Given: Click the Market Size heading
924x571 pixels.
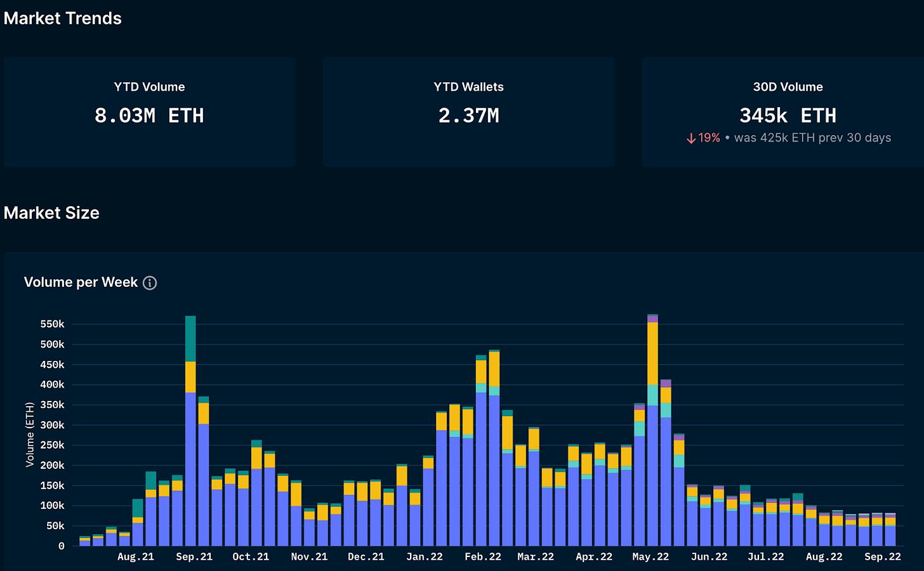Looking at the screenshot, I should pos(51,213).
